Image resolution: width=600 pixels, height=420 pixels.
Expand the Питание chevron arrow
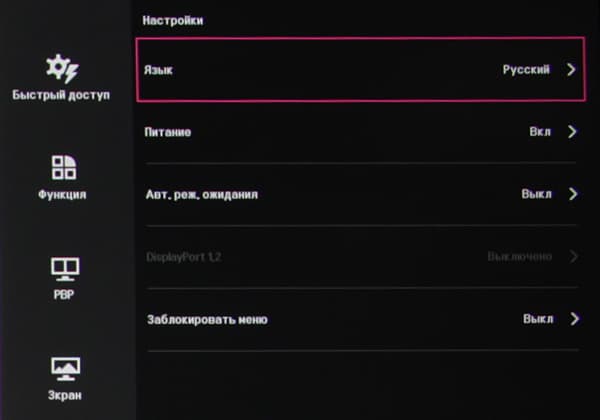point(573,132)
